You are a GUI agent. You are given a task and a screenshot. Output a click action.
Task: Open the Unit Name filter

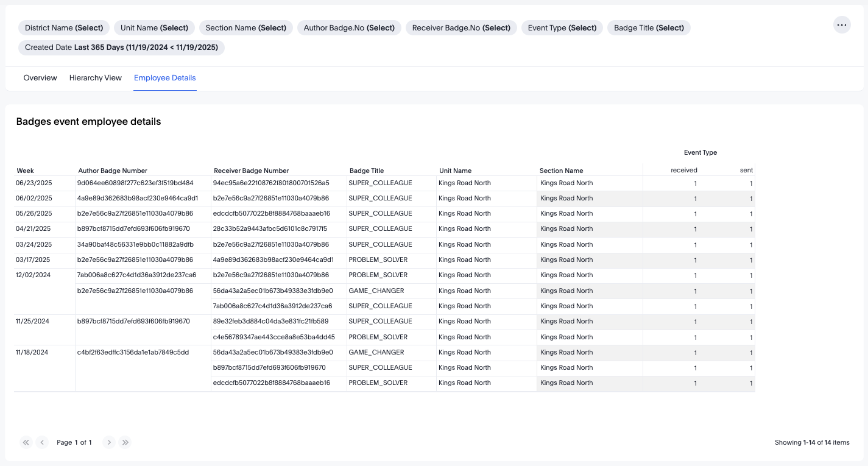(x=154, y=28)
